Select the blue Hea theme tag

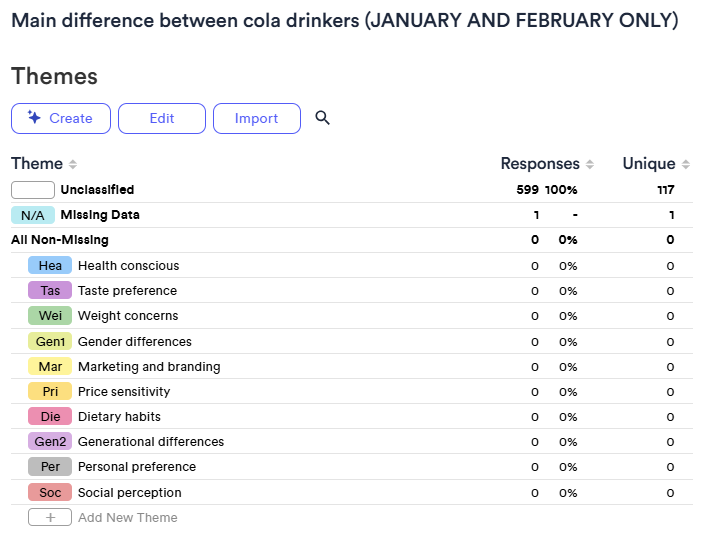click(x=50, y=266)
